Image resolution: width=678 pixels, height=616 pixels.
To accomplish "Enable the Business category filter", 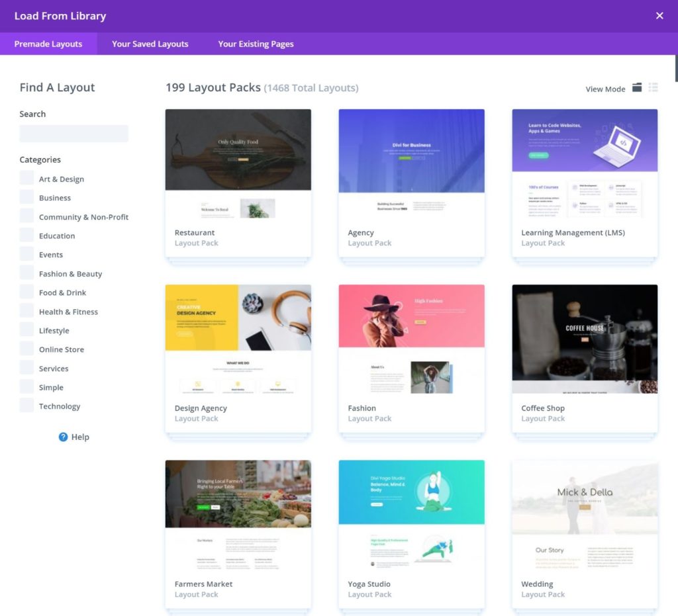I will 26,197.
